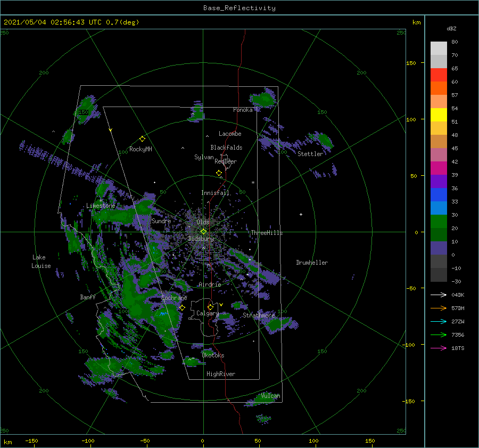
Task: Pick the orange 57-60 dBZ swatch
Action: [439, 88]
